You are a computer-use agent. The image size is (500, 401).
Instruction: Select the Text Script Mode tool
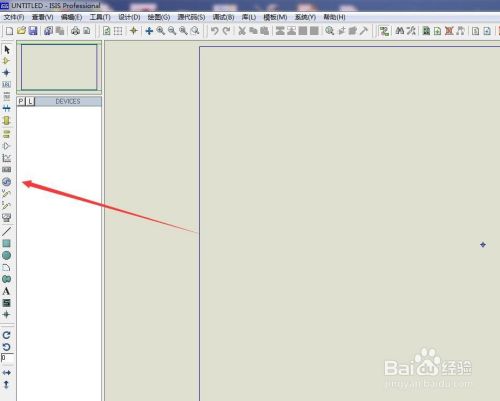pos(6,96)
